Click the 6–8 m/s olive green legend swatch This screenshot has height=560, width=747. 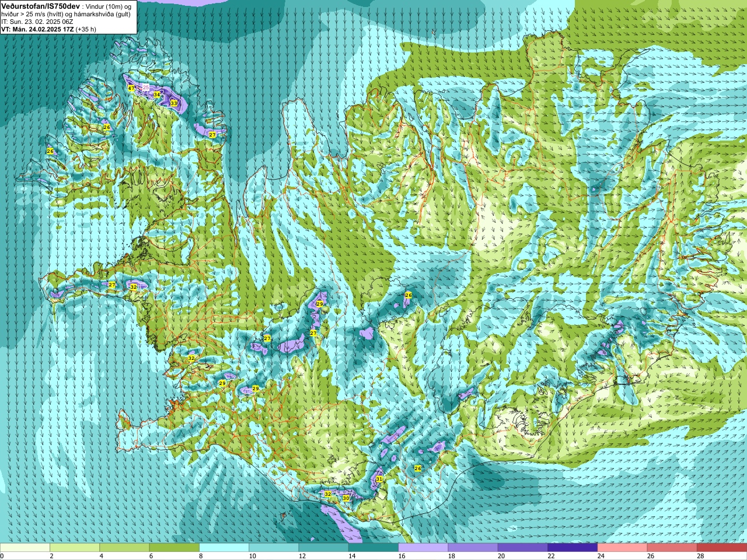click(x=174, y=547)
